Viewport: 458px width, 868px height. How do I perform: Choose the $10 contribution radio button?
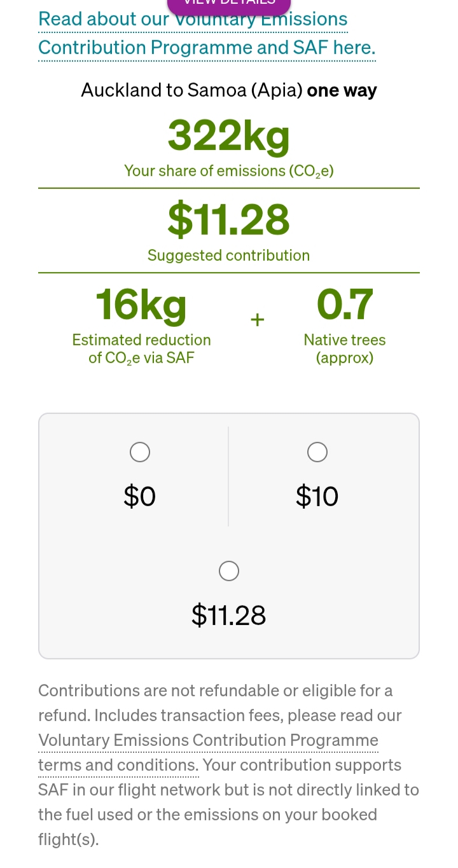click(x=317, y=452)
